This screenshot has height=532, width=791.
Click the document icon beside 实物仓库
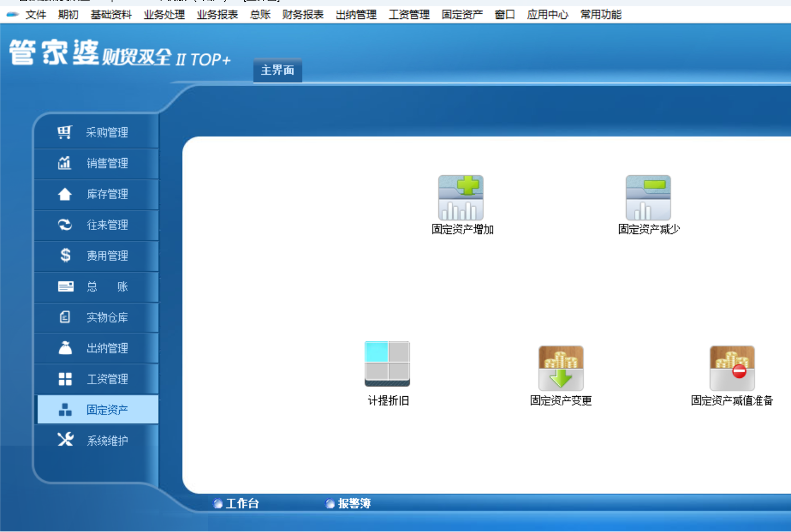point(65,317)
